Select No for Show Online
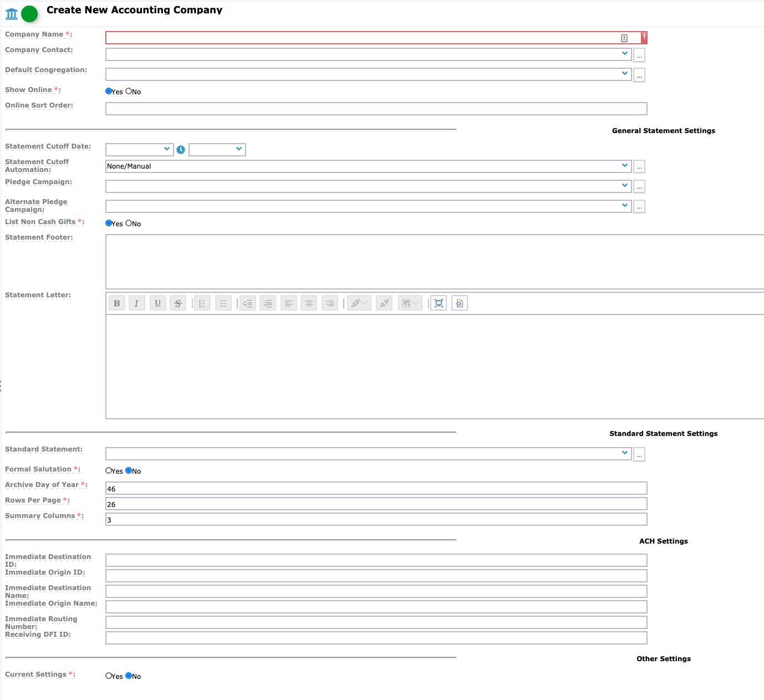 click(129, 92)
